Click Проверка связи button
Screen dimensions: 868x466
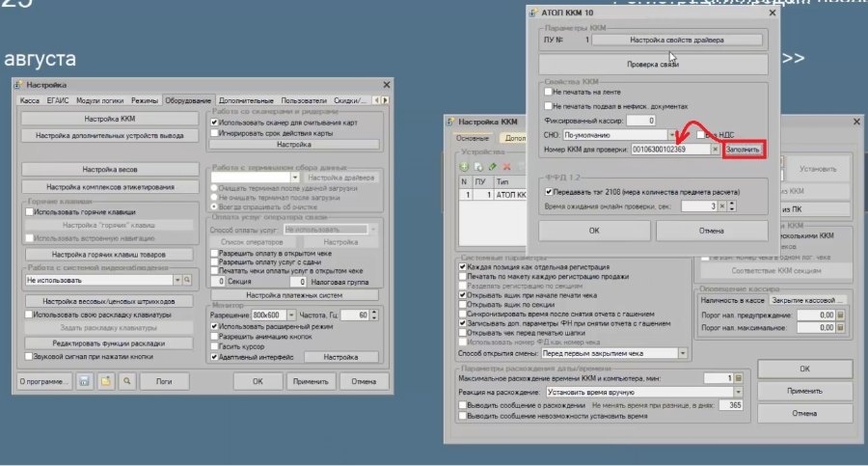pyautogui.click(x=653, y=65)
